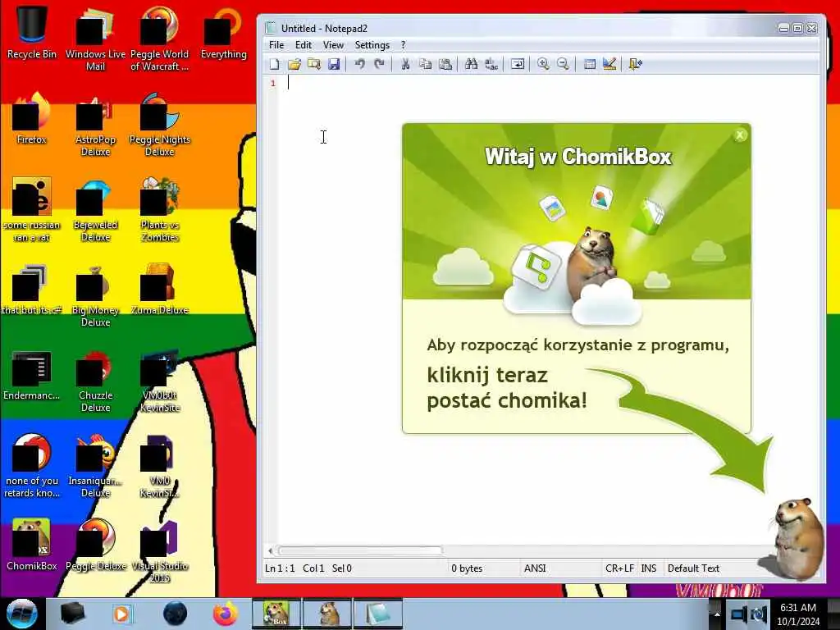
Task: Switch to Notepad2 taskbar button
Action: point(378,614)
